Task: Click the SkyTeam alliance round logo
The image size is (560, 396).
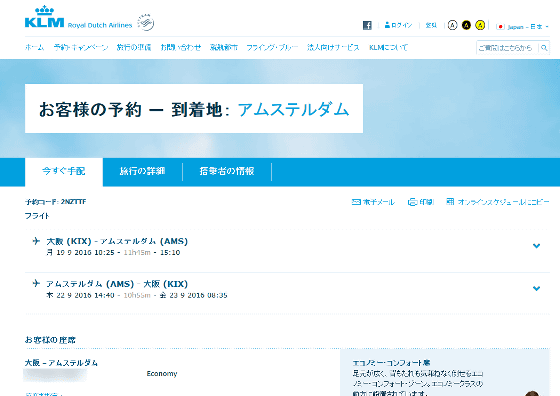Action: (146, 23)
